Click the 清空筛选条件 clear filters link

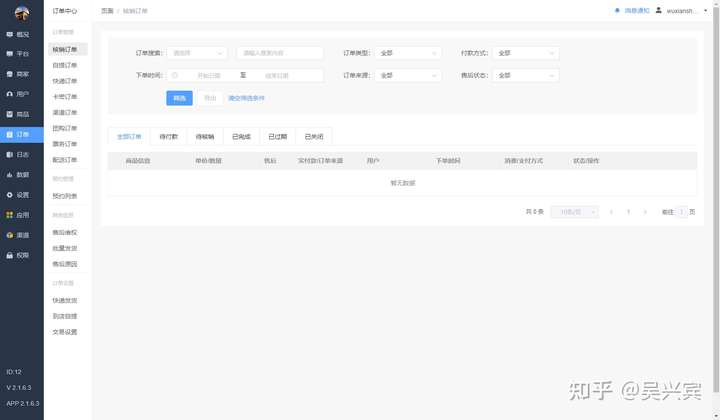click(x=247, y=98)
